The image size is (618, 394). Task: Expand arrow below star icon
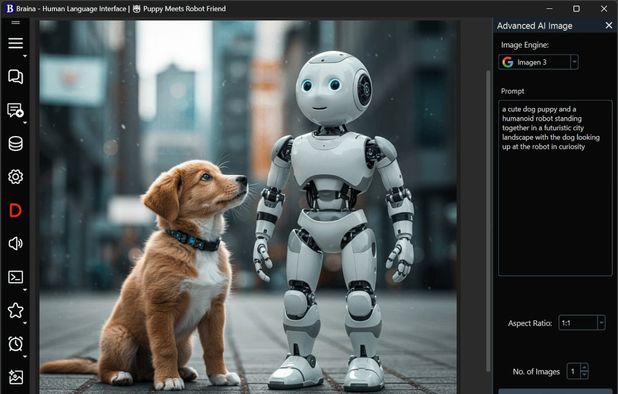25,323
